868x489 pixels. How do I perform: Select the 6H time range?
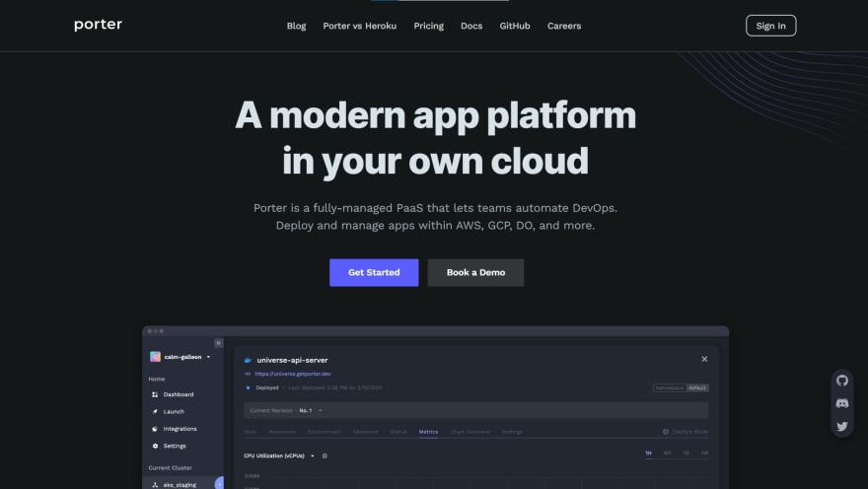667,454
